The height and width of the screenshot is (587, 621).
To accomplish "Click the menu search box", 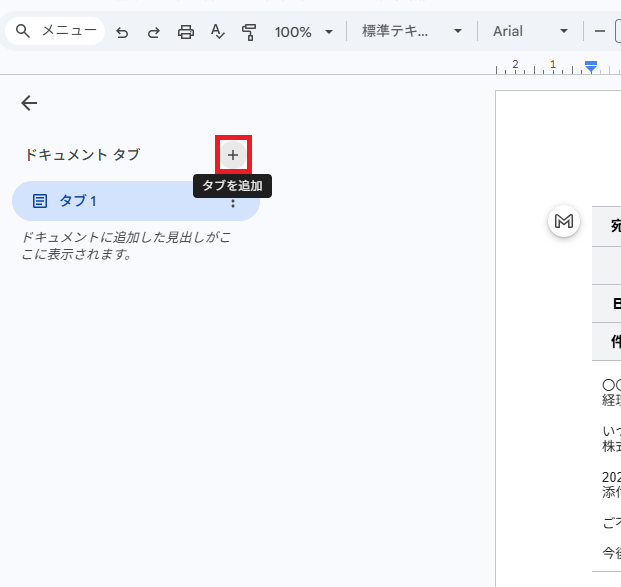I will click(x=55, y=31).
